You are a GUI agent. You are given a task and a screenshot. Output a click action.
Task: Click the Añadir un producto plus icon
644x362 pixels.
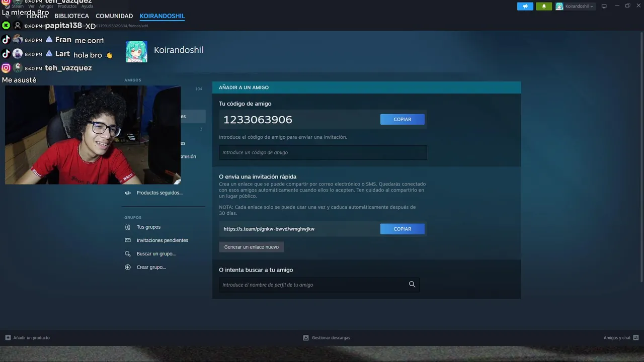[8, 338]
